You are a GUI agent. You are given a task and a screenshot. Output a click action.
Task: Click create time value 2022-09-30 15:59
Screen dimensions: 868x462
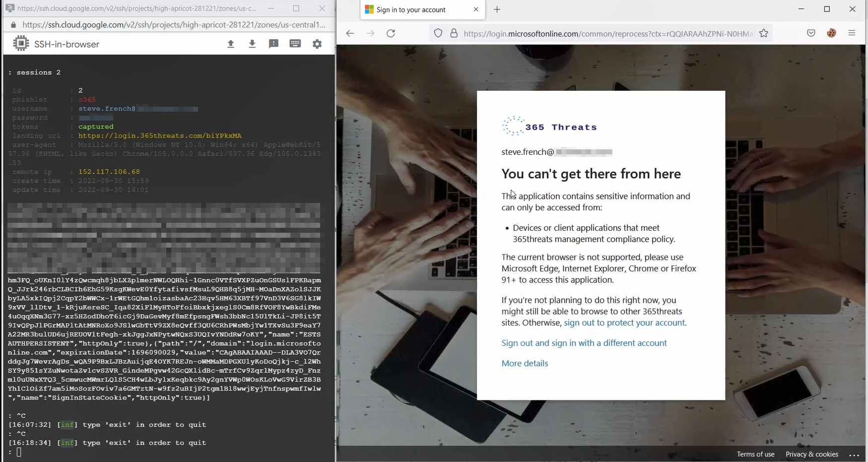114,181
